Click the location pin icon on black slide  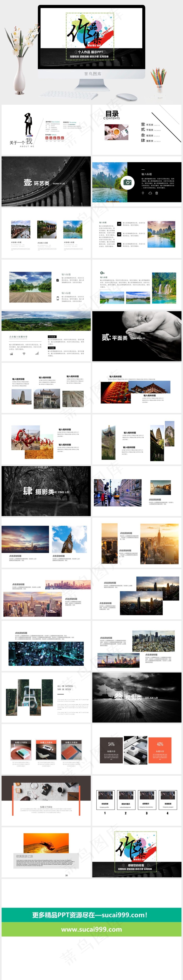tap(143, 193)
